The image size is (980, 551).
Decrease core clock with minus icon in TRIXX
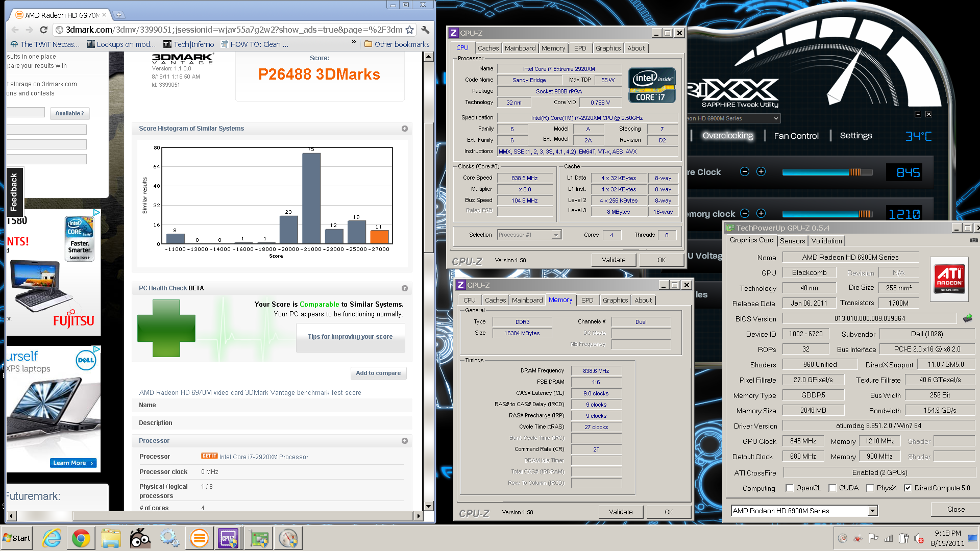point(745,172)
